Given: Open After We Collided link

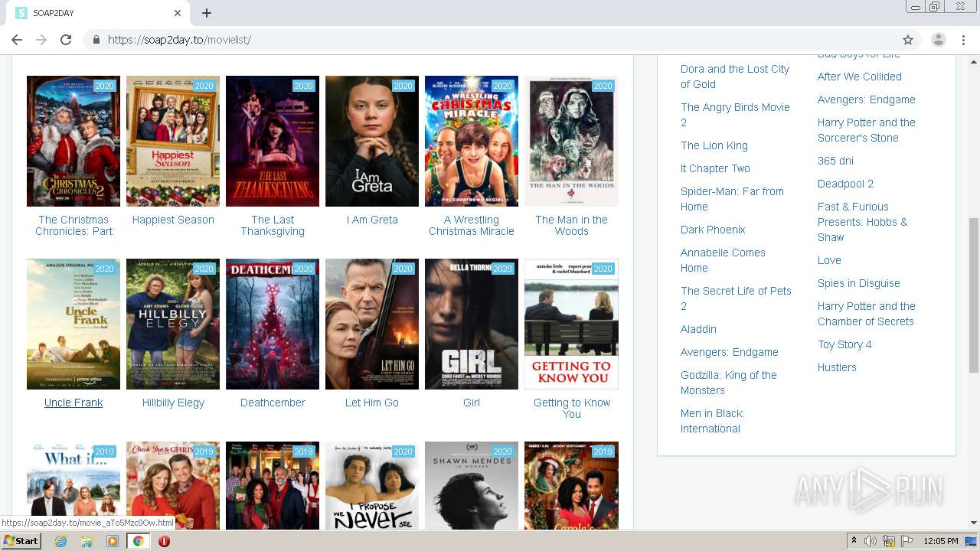Looking at the screenshot, I should tap(859, 77).
